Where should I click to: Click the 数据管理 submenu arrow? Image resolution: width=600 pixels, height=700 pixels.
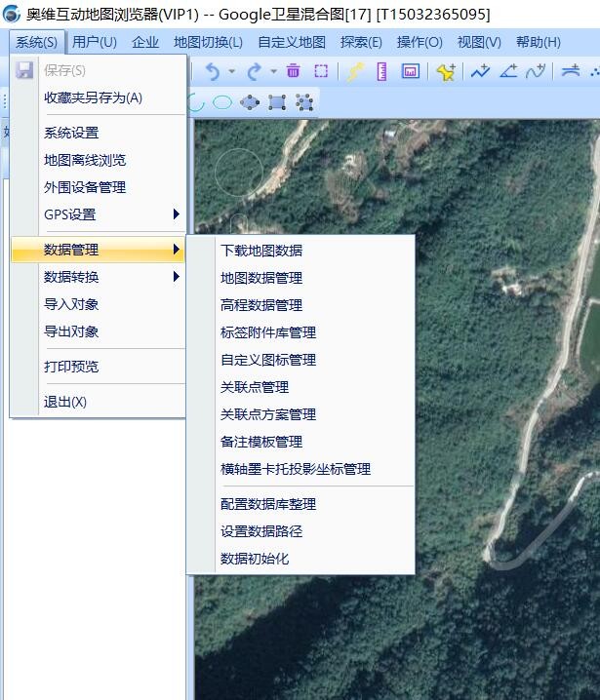click(177, 250)
